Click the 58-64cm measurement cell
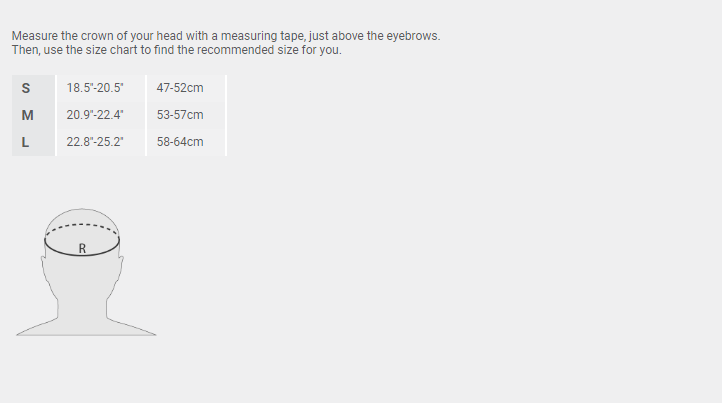The height and width of the screenshot is (403, 722). [180, 142]
